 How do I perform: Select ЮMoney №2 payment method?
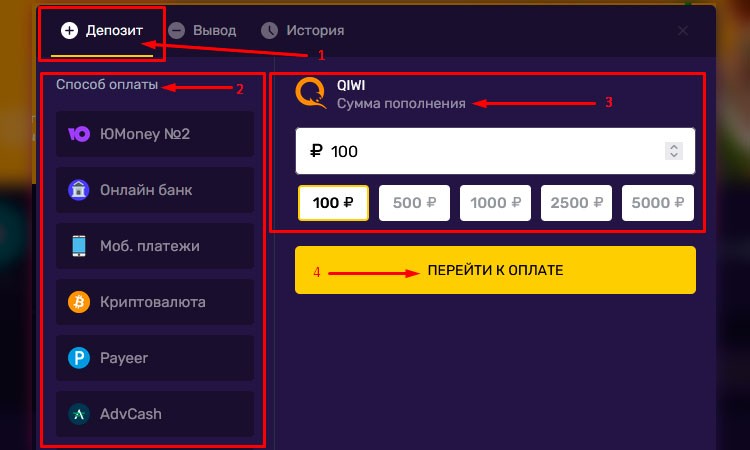point(155,134)
